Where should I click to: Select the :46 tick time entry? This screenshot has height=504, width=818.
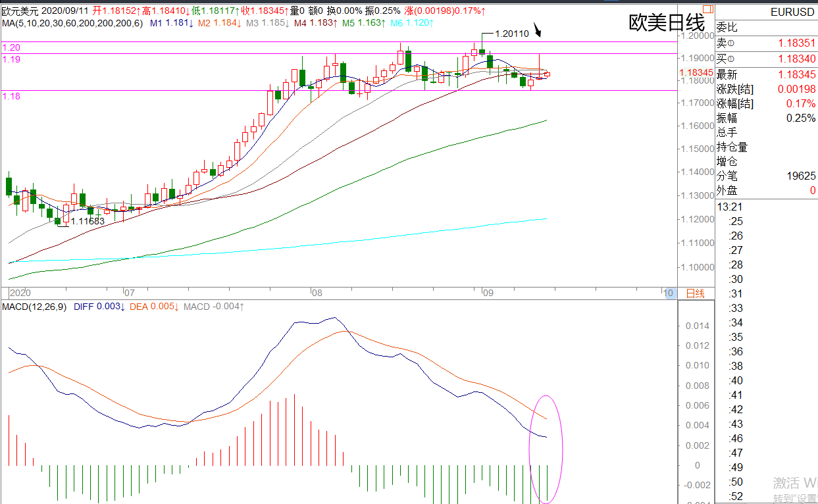pyautogui.click(x=736, y=438)
